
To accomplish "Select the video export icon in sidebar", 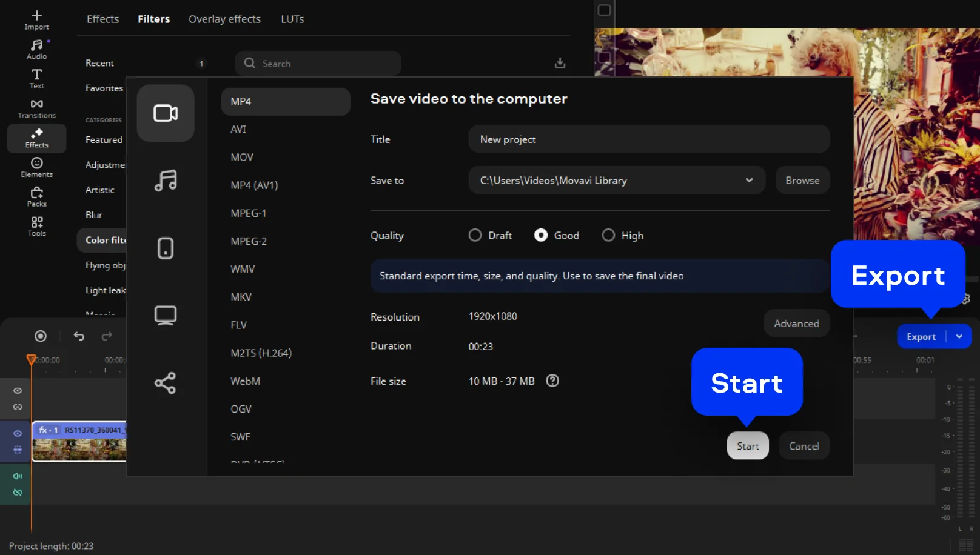I will coord(166,113).
